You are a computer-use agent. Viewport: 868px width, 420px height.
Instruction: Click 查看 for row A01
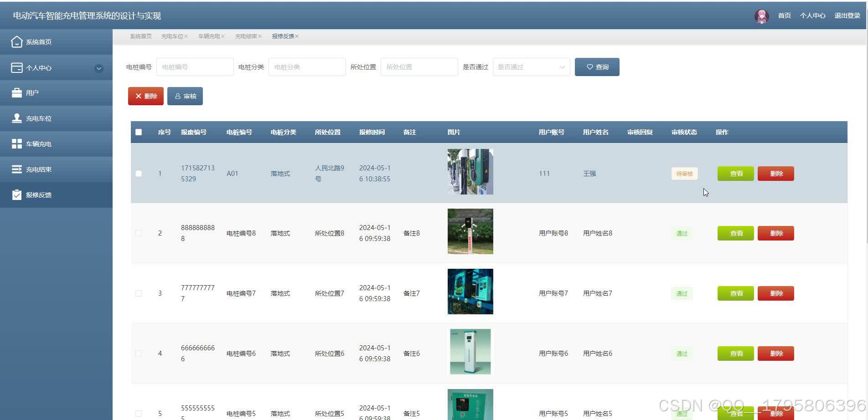(x=736, y=174)
